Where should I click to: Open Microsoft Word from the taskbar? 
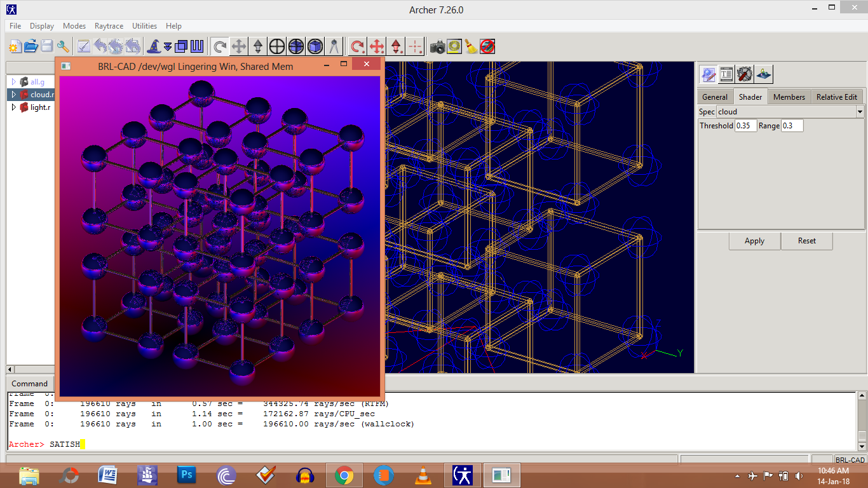(107, 475)
